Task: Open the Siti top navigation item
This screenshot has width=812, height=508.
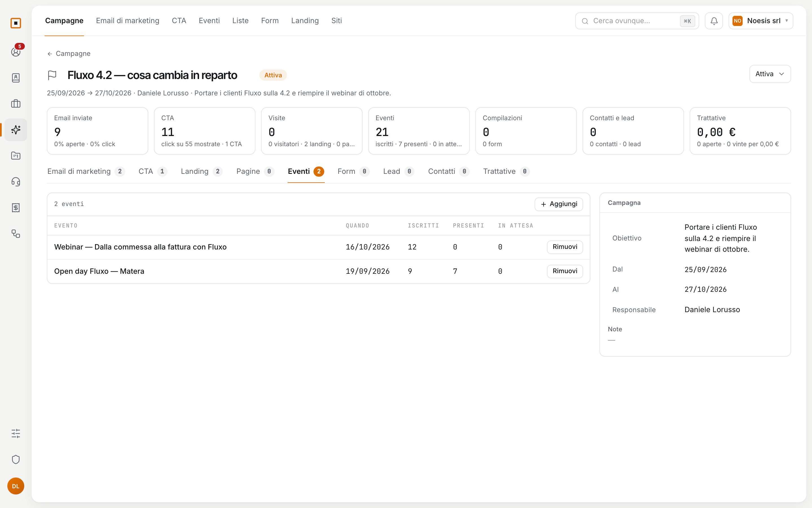Action: 336,21
